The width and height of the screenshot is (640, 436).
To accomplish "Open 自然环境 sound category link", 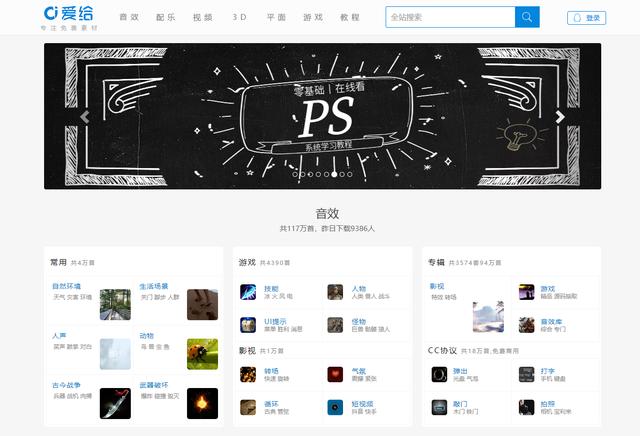I will 67,286.
